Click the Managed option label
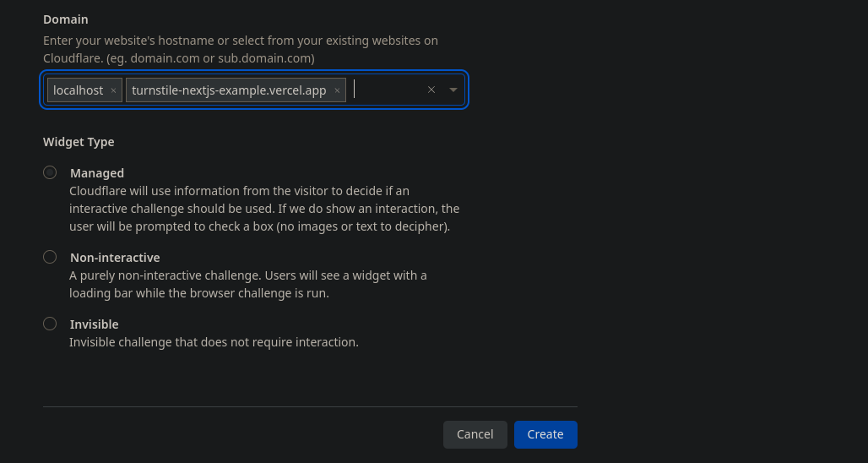868x463 pixels. (x=97, y=173)
